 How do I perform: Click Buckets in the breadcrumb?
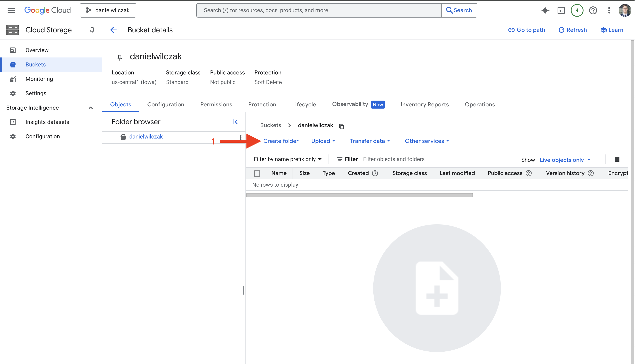tap(270, 125)
